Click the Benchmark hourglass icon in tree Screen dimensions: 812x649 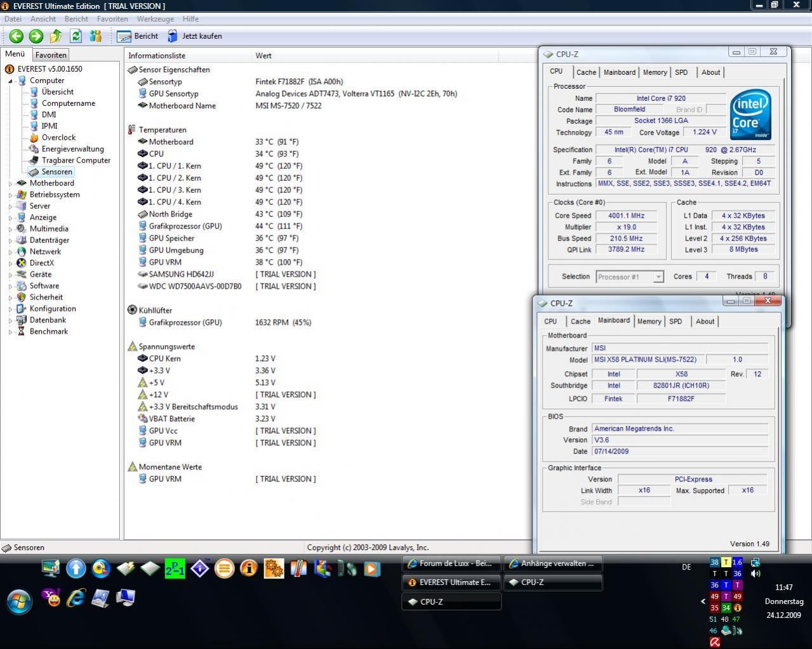22,332
